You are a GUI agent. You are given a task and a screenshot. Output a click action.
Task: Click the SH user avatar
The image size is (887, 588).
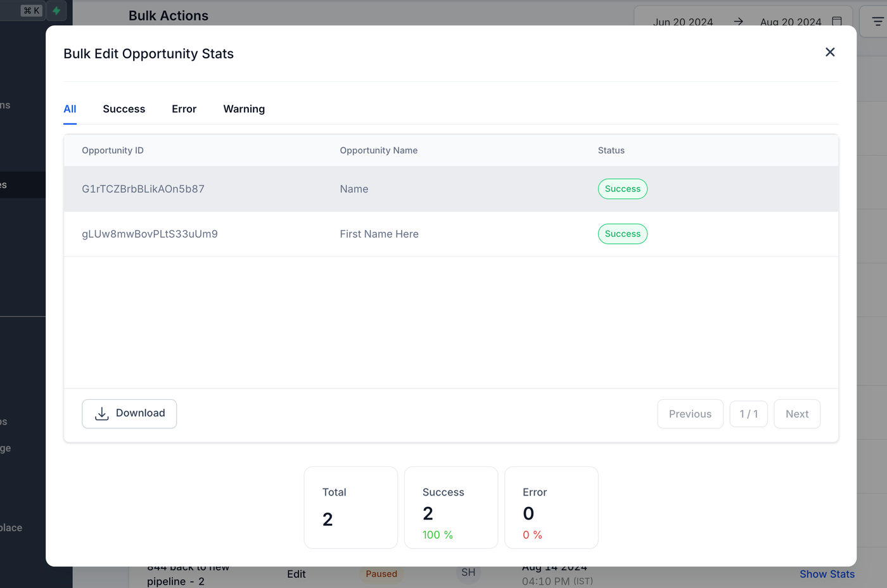pos(468,573)
